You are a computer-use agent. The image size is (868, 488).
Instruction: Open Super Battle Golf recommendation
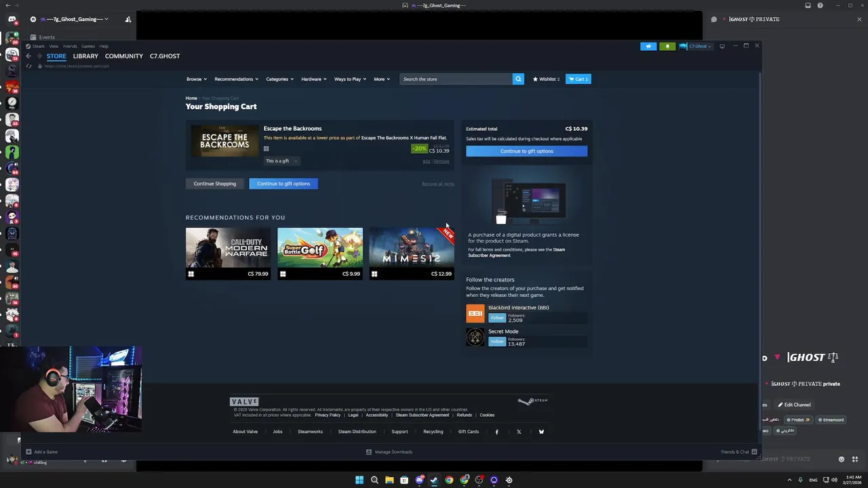coord(320,253)
